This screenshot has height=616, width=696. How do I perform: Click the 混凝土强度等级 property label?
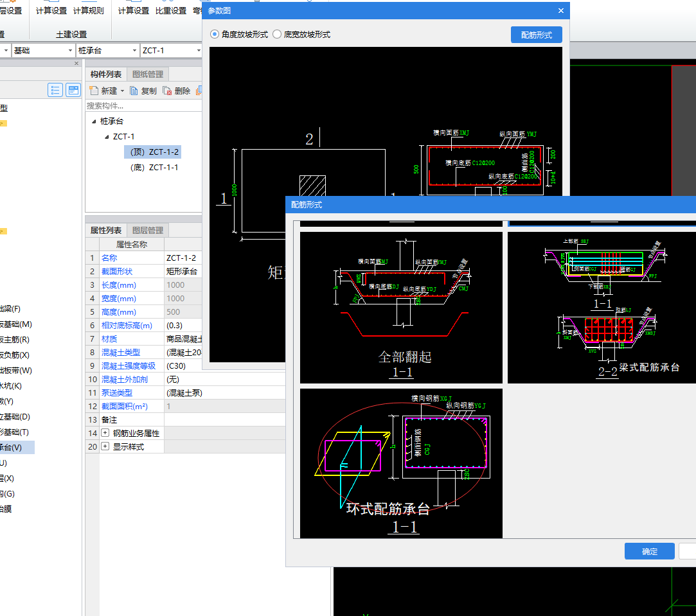click(x=129, y=365)
